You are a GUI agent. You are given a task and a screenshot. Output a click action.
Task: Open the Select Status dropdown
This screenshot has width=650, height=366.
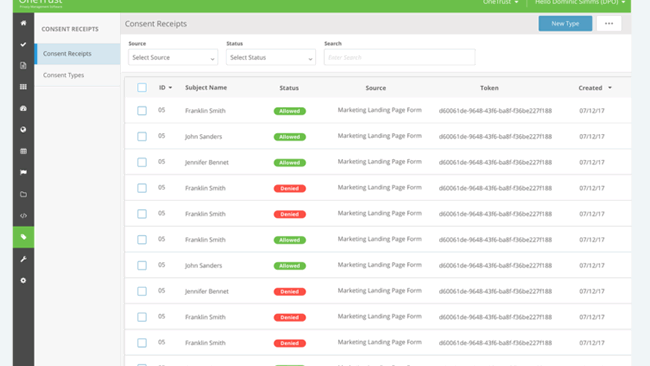coord(271,57)
